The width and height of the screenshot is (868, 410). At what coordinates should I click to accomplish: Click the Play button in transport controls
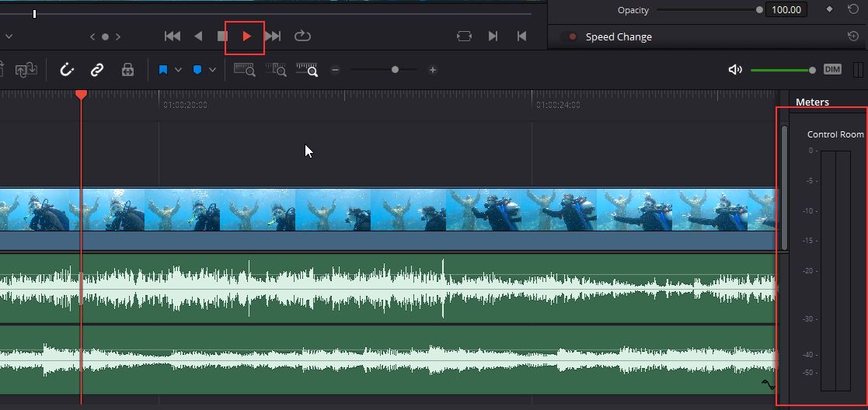click(x=247, y=36)
